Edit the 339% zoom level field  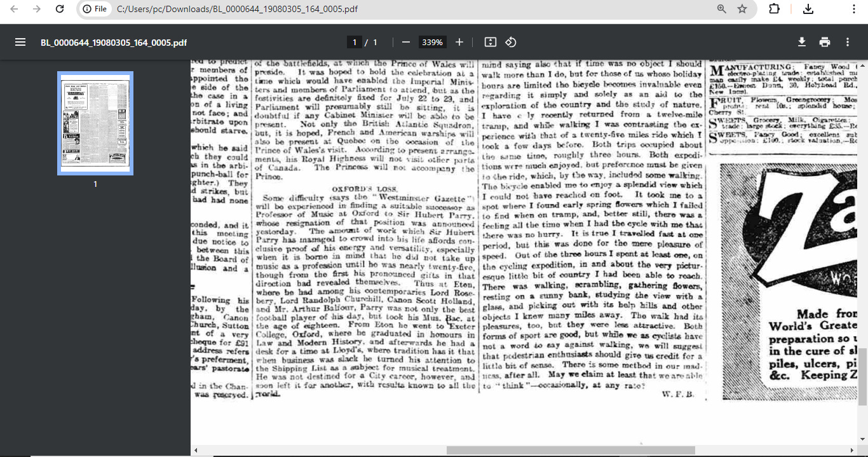(432, 42)
